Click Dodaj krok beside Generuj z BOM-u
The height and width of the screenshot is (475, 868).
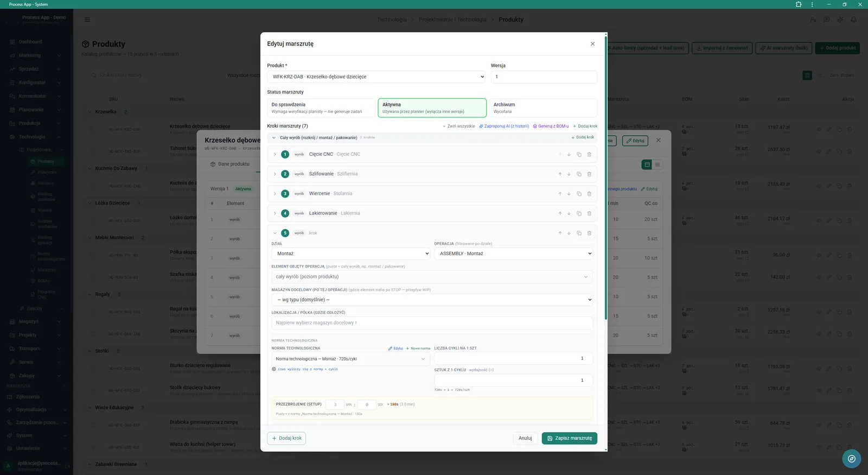(585, 126)
